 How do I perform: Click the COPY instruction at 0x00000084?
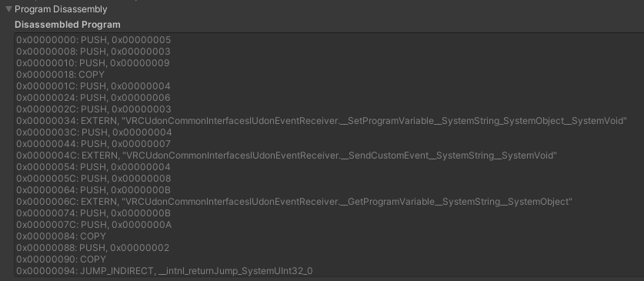pyautogui.click(x=62, y=236)
